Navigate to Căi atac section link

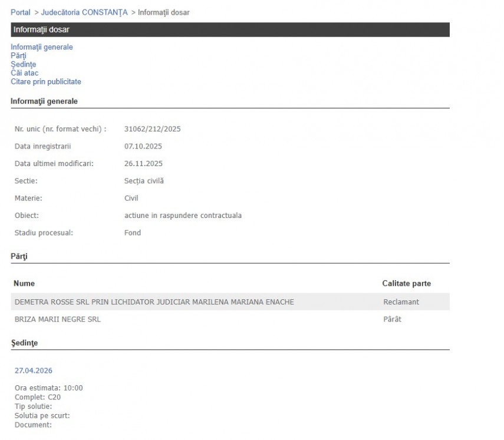[x=24, y=73]
